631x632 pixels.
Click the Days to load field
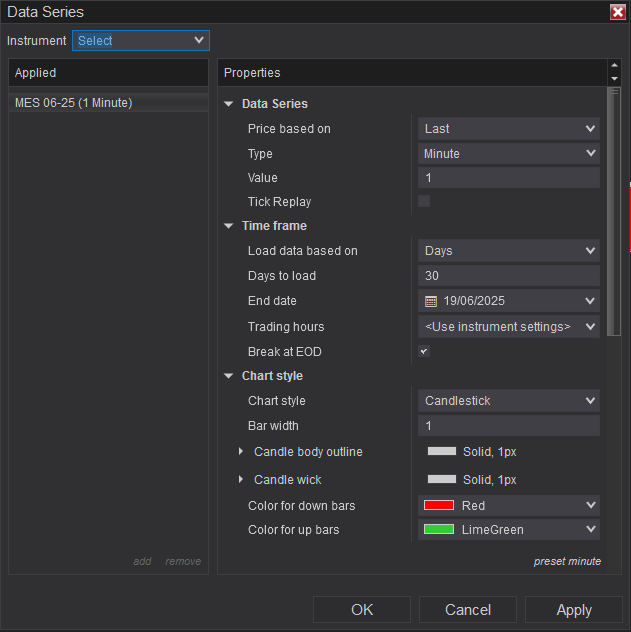(509, 276)
